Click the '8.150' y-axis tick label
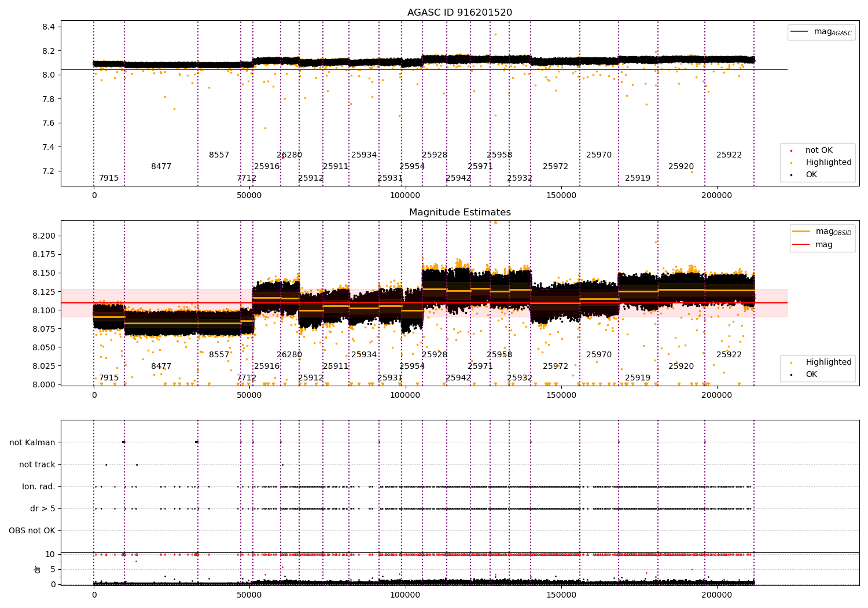The width and height of the screenshot is (868, 608). [44, 273]
